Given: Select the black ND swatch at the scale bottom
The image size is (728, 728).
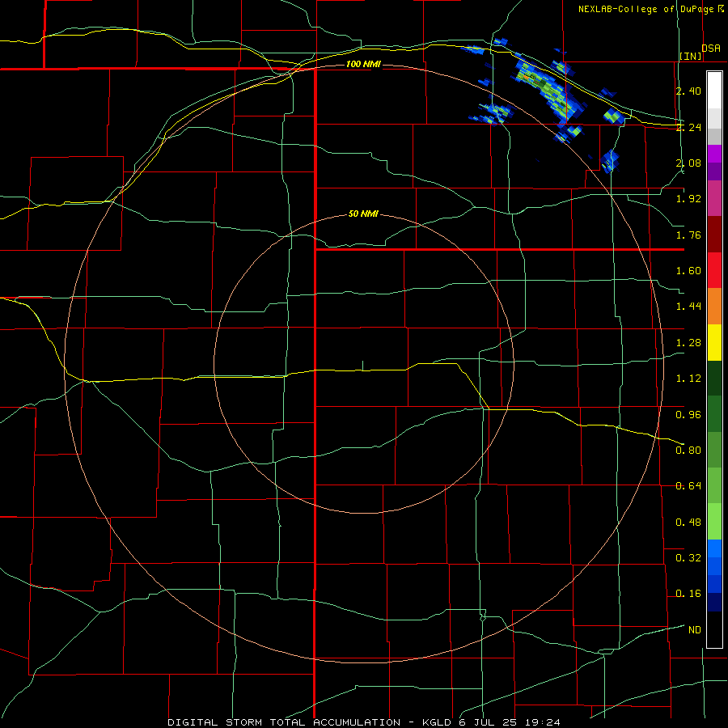Looking at the screenshot, I should (x=714, y=629).
